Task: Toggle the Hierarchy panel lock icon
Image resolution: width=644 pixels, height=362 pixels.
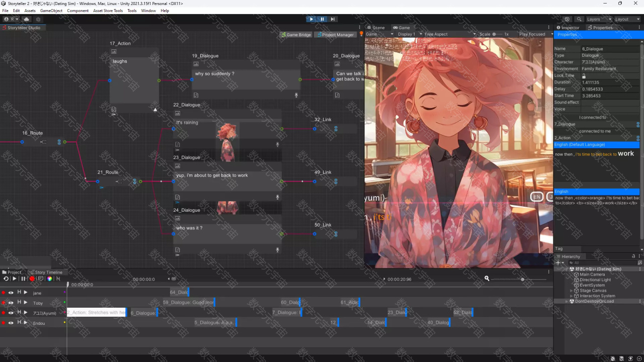Action: coord(633,256)
